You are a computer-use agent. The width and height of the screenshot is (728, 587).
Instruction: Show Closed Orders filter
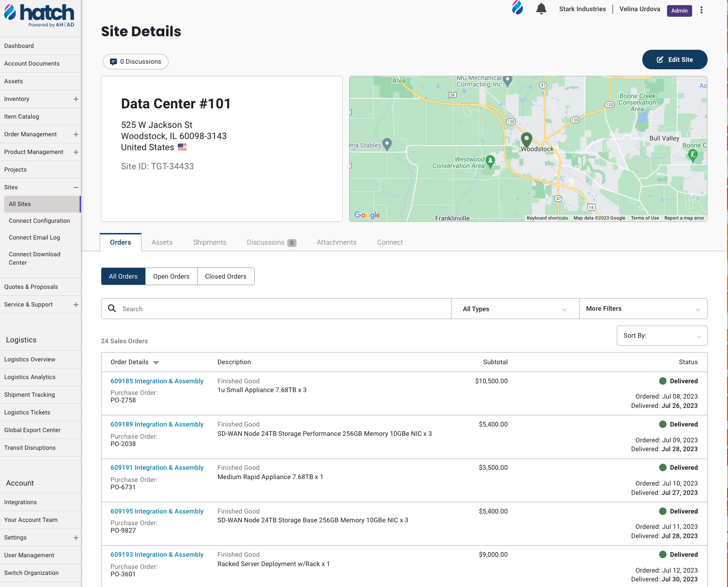coord(226,276)
